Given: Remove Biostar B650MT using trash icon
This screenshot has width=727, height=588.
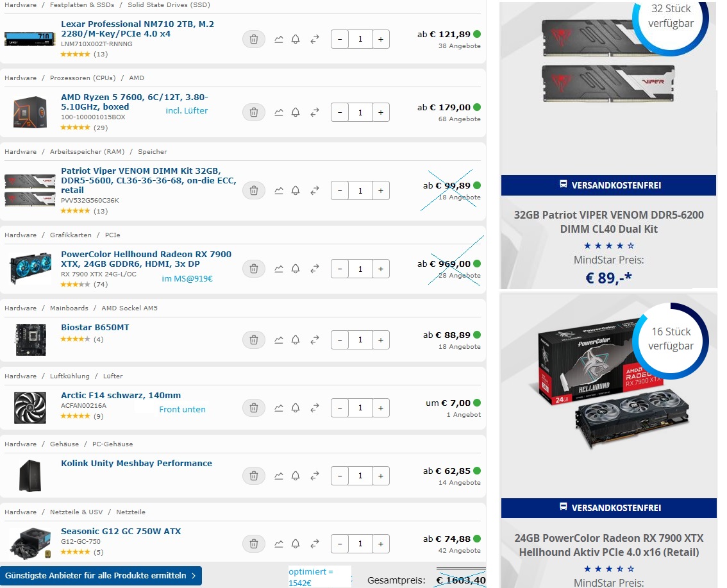Looking at the screenshot, I should click(254, 340).
